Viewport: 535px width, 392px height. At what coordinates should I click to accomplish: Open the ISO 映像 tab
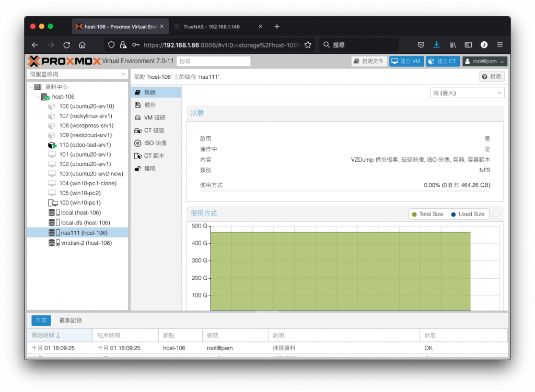click(156, 143)
